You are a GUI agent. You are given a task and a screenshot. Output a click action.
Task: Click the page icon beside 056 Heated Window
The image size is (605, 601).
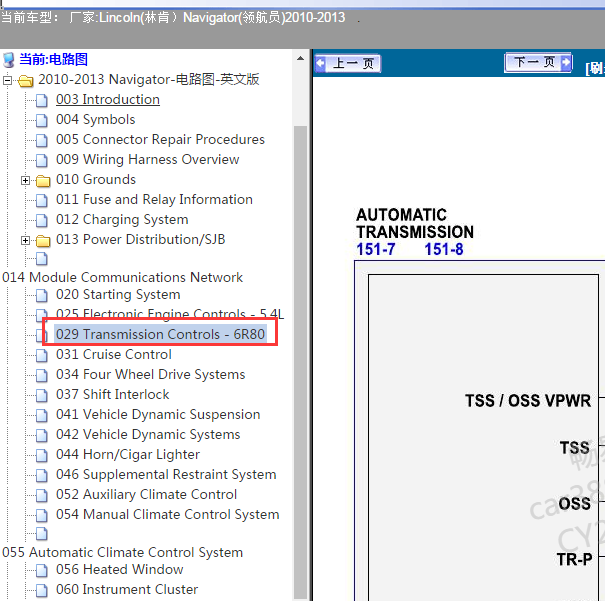(x=42, y=571)
